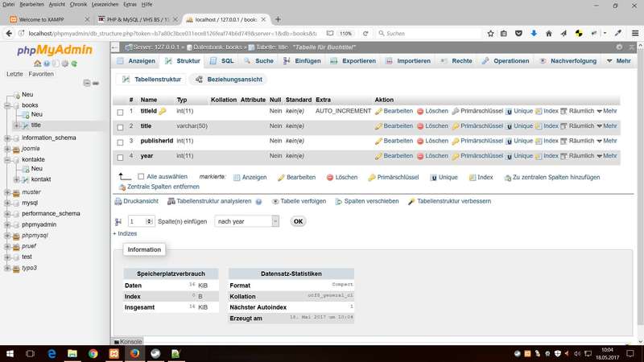Click the number of columns input field

coord(141,221)
